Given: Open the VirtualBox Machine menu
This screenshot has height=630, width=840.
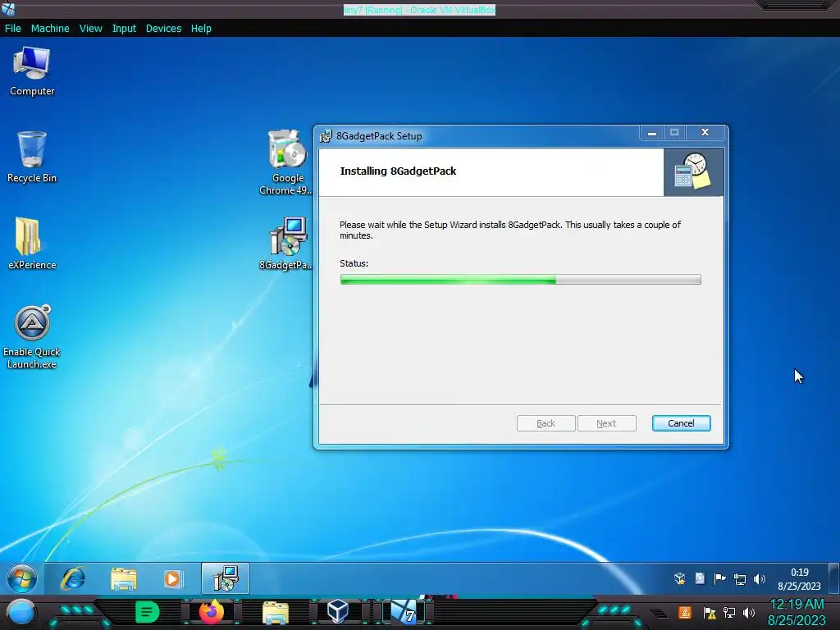Looking at the screenshot, I should pos(50,29).
